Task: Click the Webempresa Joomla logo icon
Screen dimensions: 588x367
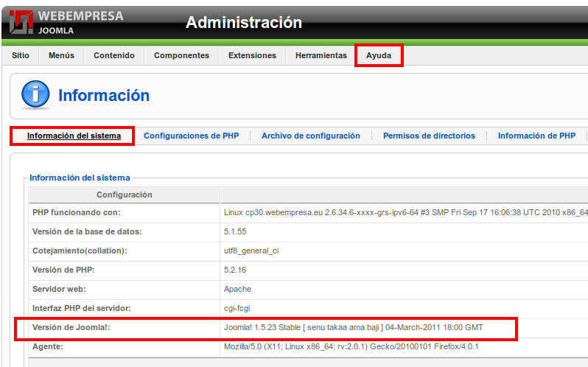Action: [x=21, y=22]
